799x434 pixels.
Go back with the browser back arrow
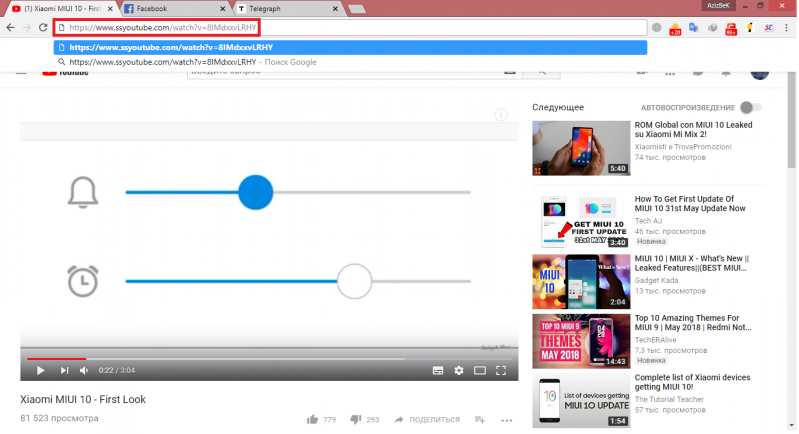11,28
